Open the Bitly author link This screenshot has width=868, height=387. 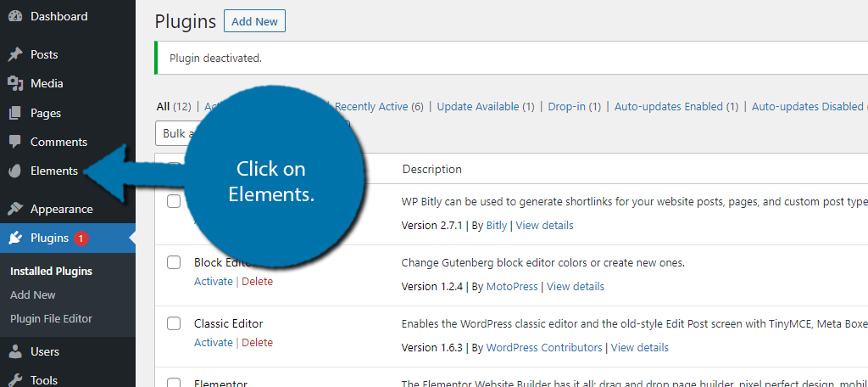tap(497, 226)
